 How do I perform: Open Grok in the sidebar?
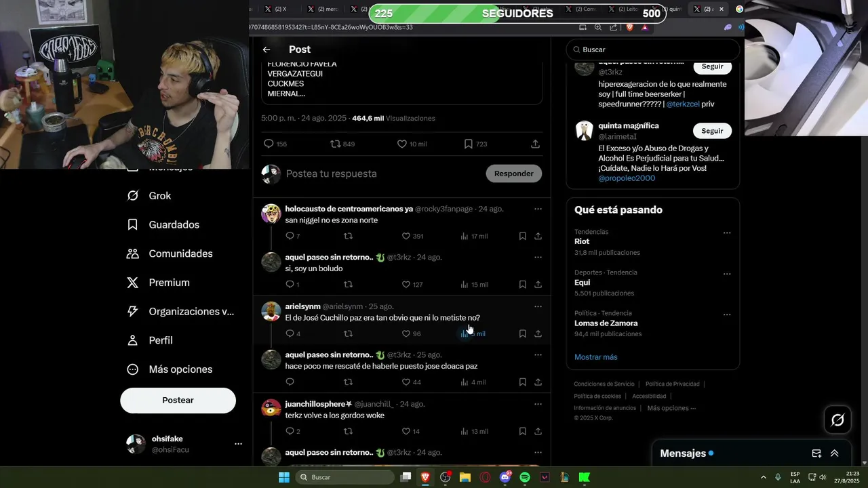(149, 196)
